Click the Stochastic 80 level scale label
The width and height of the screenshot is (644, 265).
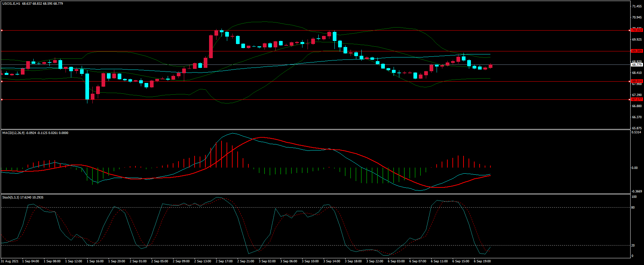coord(633,208)
